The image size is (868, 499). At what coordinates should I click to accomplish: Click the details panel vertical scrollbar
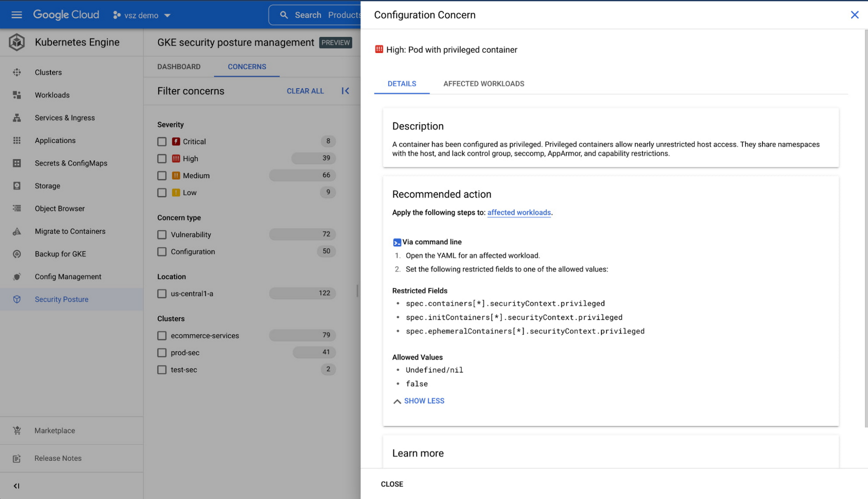(866, 228)
